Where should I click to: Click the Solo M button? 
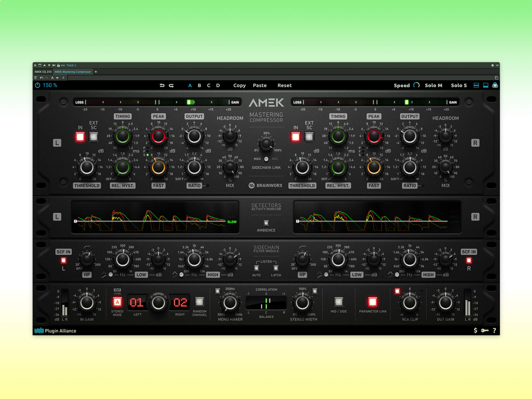coord(433,85)
